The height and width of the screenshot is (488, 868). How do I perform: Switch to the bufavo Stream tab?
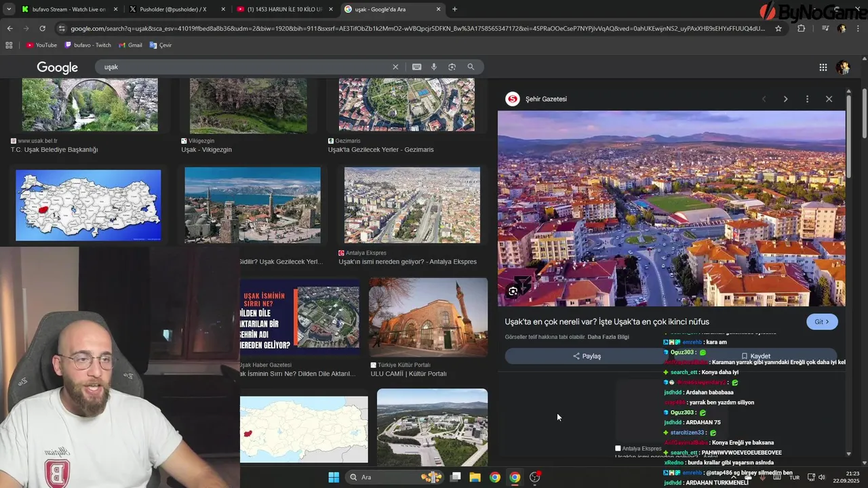click(68, 9)
